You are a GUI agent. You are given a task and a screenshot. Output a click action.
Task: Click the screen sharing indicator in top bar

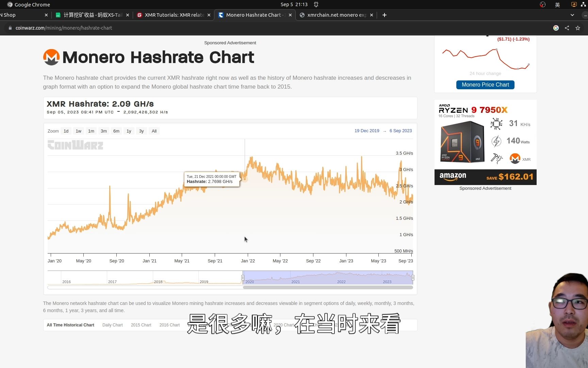pos(574,4)
